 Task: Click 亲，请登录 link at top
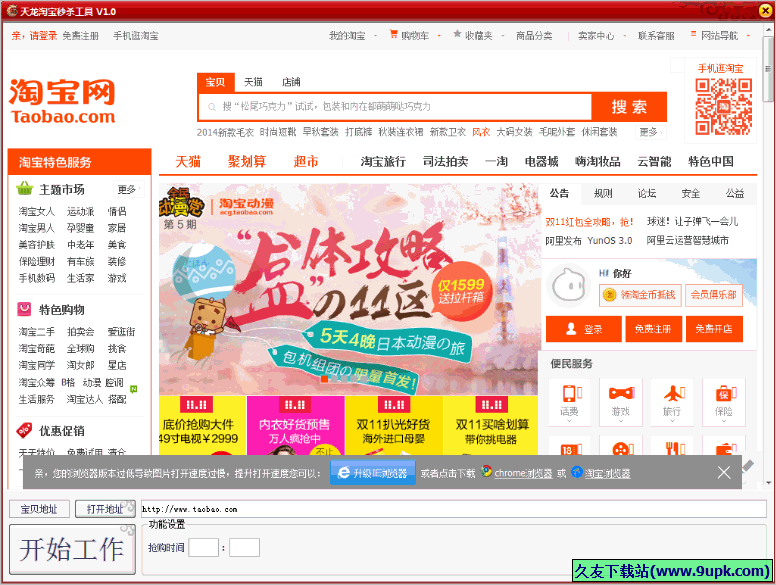pyautogui.click(x=34, y=36)
